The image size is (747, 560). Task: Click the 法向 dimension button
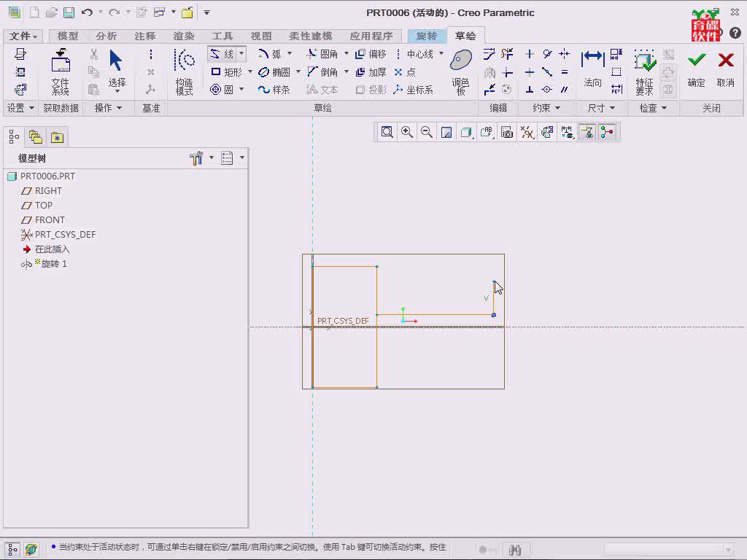click(x=592, y=69)
